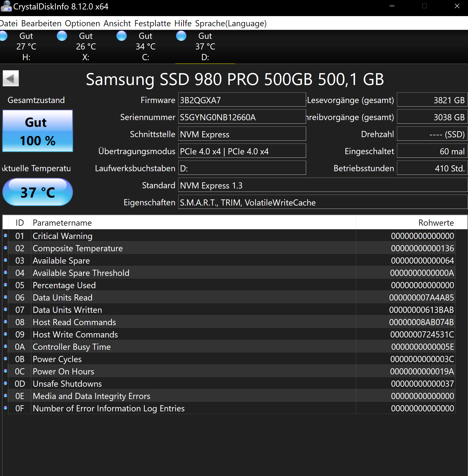Select the Power On Hours parameter name
The image size is (468, 476).
pyautogui.click(x=63, y=371)
